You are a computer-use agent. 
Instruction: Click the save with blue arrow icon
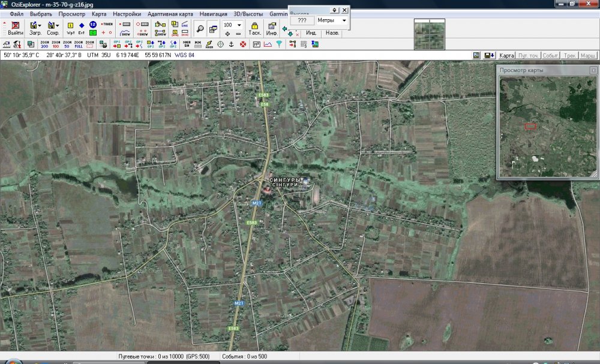490,55
